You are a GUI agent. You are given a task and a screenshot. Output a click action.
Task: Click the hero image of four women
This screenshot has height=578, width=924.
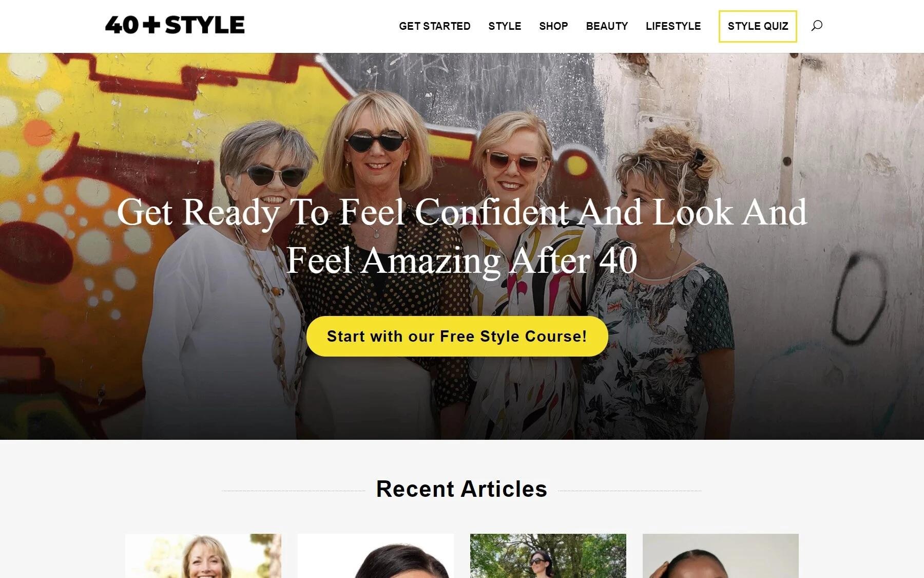click(x=462, y=246)
